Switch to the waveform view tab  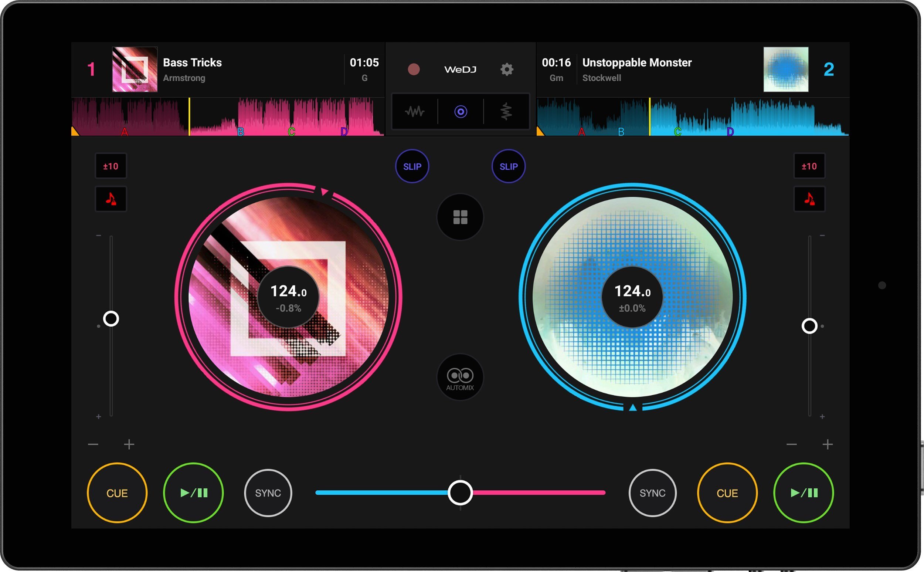pos(415,112)
